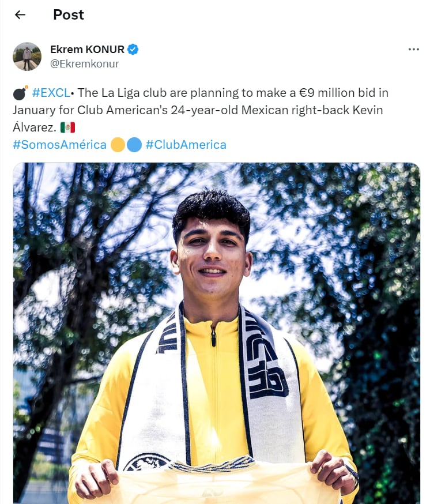
Task: Click the Mexican flag emoji
Action: pyautogui.click(x=67, y=127)
